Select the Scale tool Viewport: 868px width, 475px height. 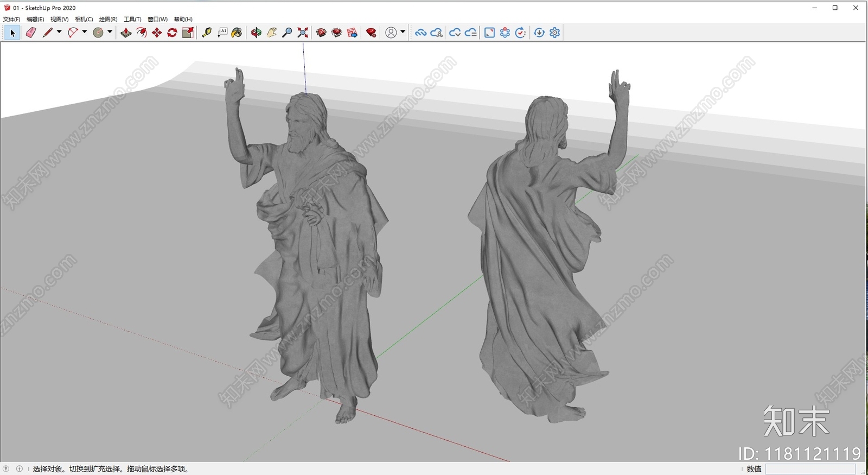click(188, 33)
